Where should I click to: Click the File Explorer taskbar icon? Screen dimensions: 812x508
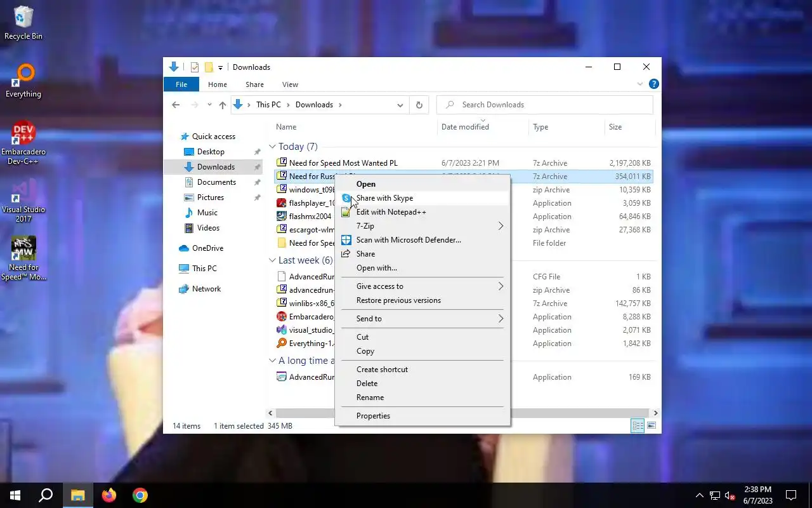(x=77, y=495)
